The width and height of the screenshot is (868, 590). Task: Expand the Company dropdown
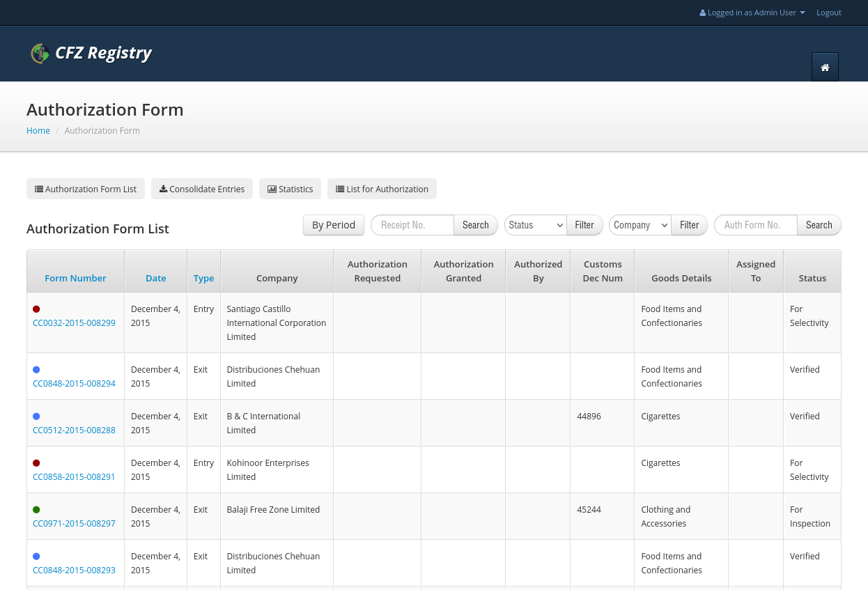(640, 225)
